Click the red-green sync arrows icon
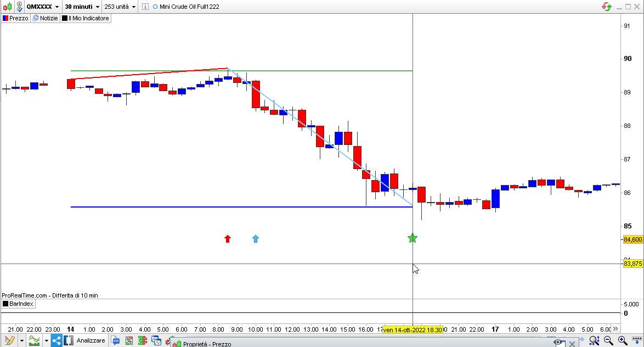The image size is (644, 347). 607,7
